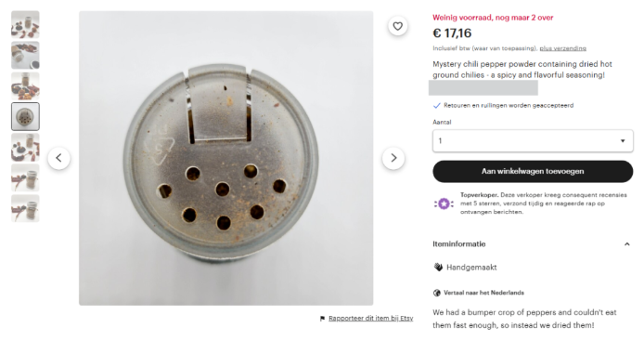Show previous product photo with left arrow
The height and width of the screenshot is (341, 644).
click(x=58, y=158)
